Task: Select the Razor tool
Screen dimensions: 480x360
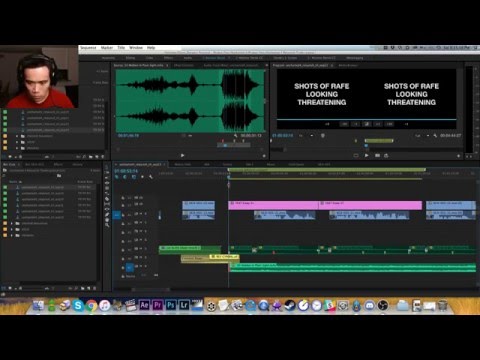Action: click(x=107, y=199)
